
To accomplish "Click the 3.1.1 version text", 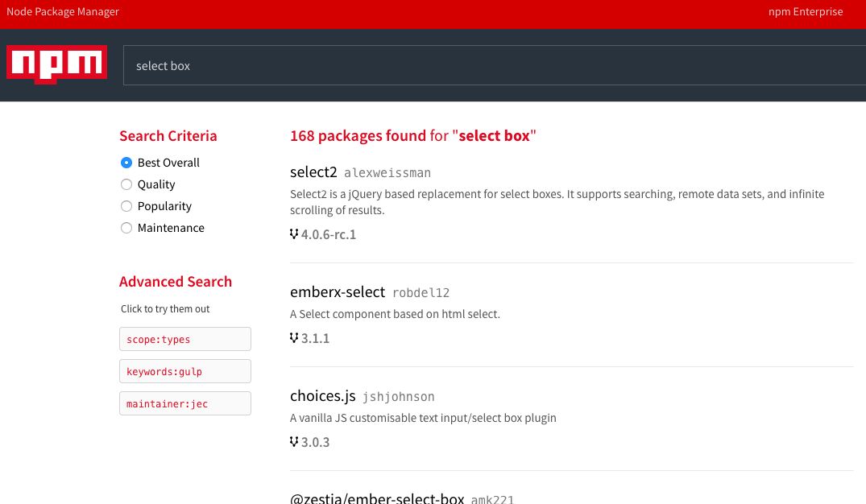I will 315,338.
